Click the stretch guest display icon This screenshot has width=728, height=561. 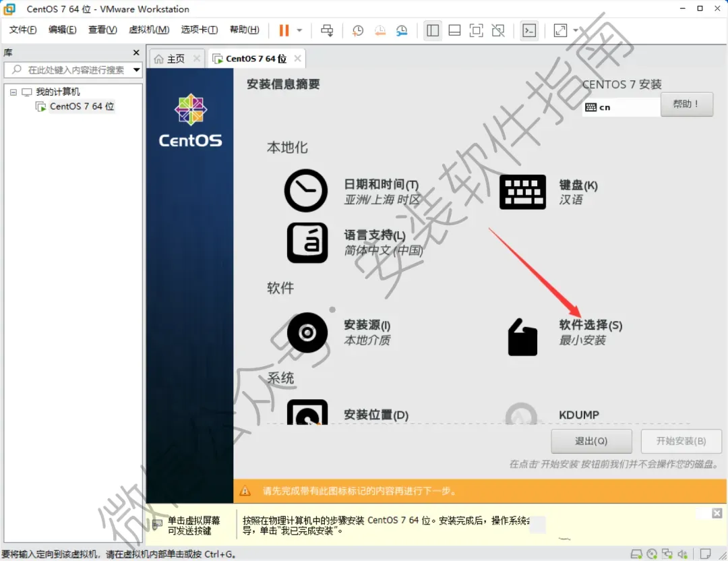(560, 30)
